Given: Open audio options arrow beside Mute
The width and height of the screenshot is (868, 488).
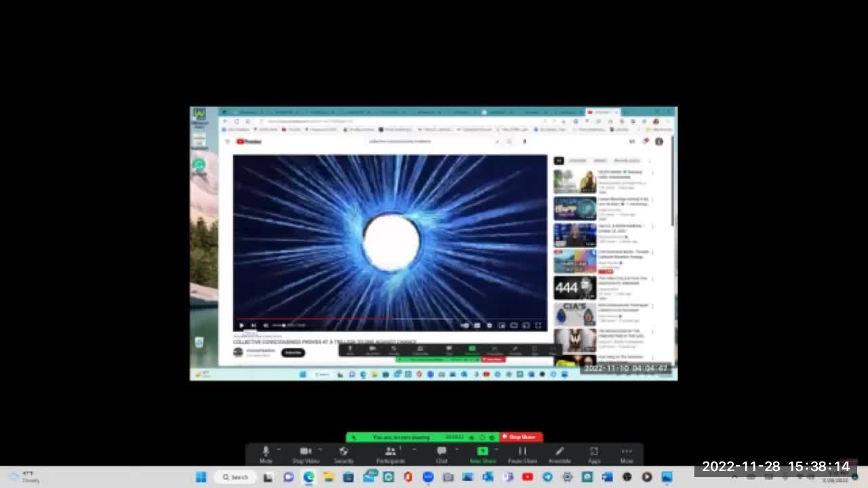Looking at the screenshot, I should click(278, 449).
